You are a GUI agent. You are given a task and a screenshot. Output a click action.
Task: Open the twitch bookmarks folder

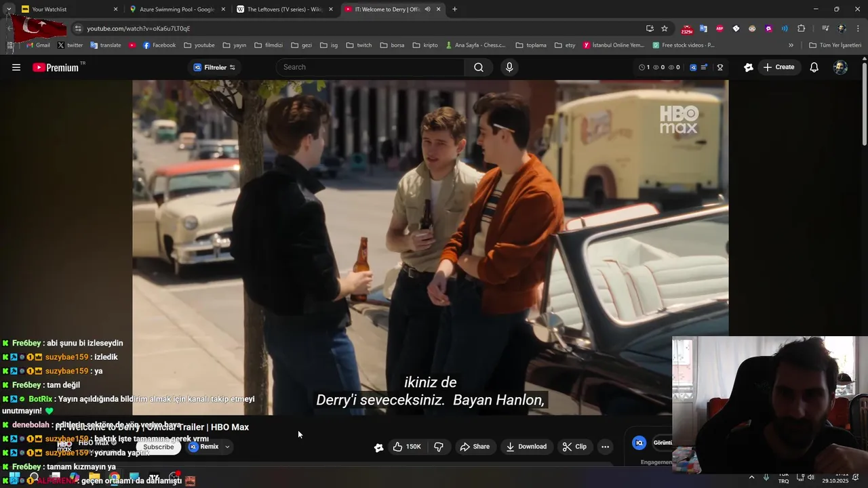pyautogui.click(x=359, y=45)
